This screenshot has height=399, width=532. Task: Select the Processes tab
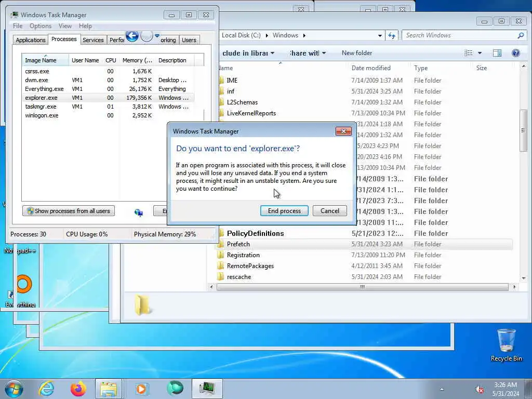pos(64,39)
